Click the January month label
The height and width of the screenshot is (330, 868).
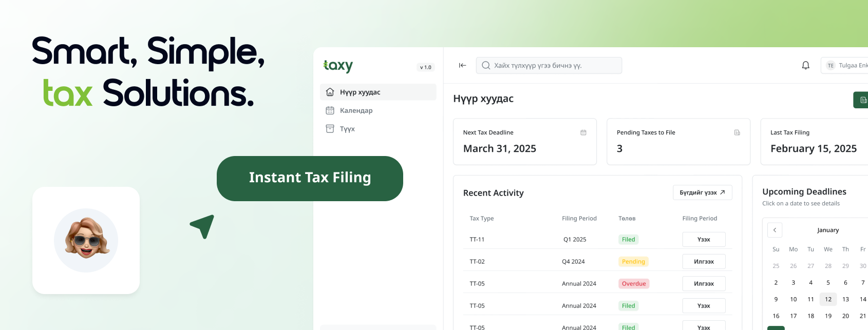(x=828, y=230)
